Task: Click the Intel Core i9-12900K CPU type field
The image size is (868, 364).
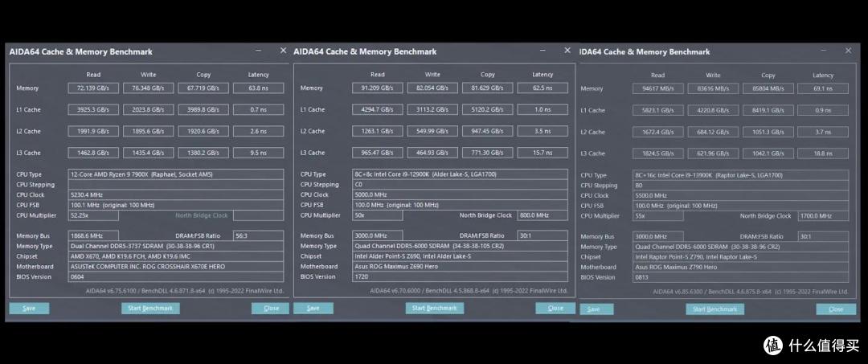Action: 460,174
